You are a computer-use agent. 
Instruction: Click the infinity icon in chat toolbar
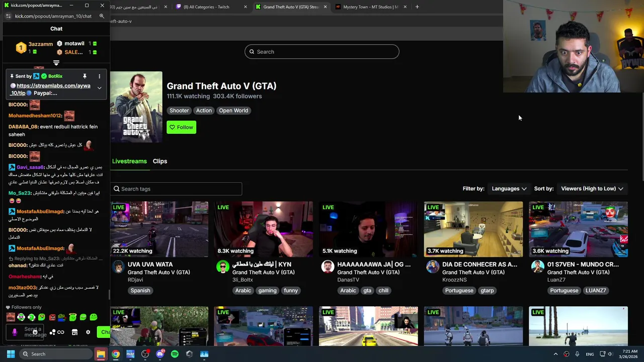click(x=61, y=332)
